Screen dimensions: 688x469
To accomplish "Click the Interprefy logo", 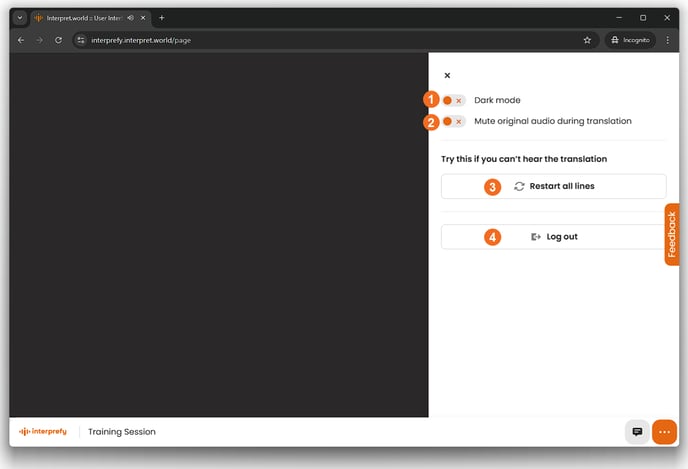I will 43,432.
